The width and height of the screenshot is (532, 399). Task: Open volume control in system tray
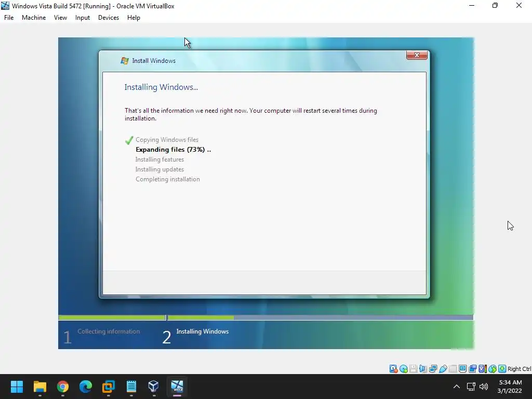tap(484, 387)
